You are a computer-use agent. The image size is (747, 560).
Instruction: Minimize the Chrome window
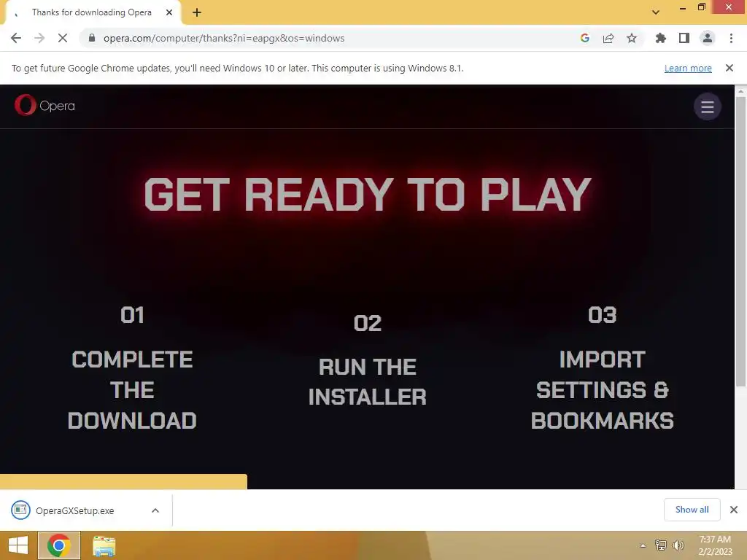coord(683,7)
